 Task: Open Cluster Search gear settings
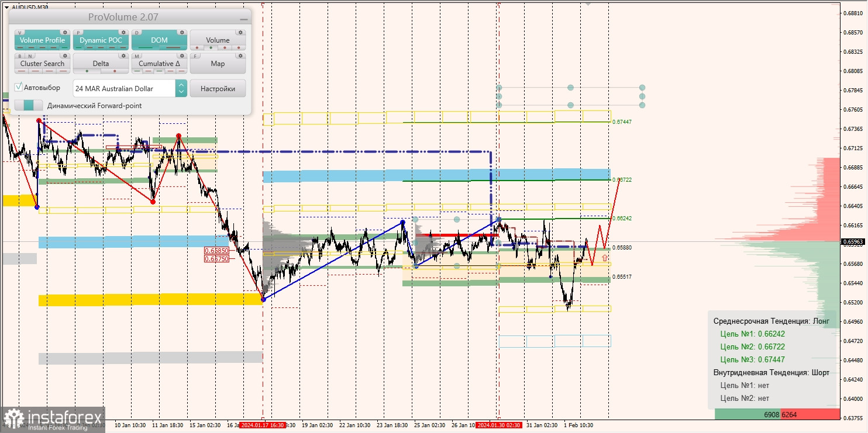coord(65,56)
